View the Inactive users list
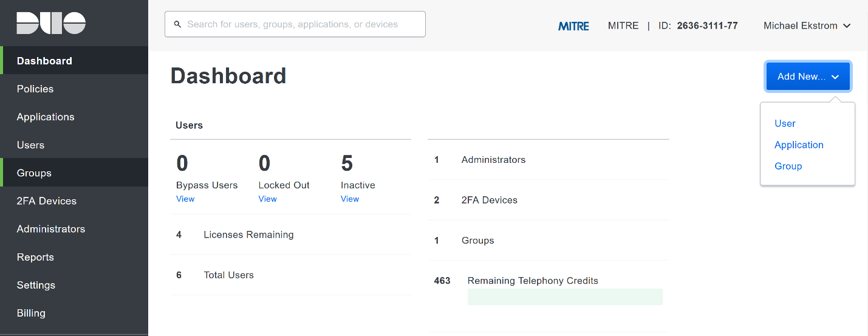868x336 pixels. pyautogui.click(x=350, y=199)
